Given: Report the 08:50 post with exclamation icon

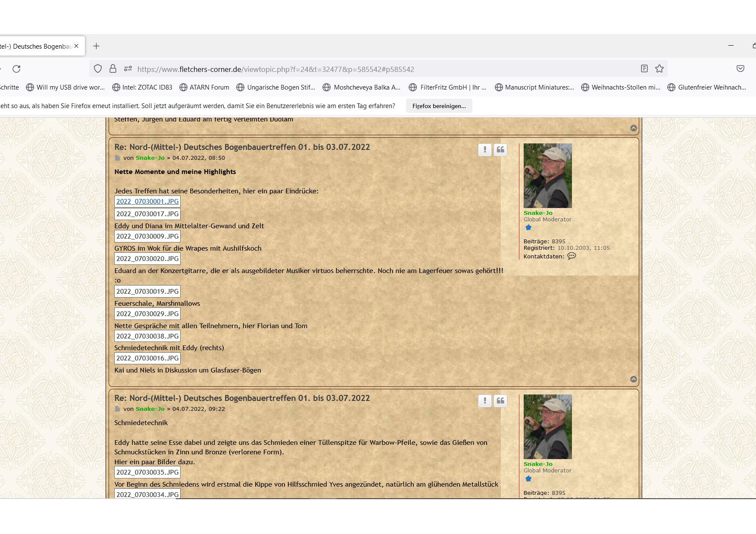Looking at the screenshot, I should (485, 150).
